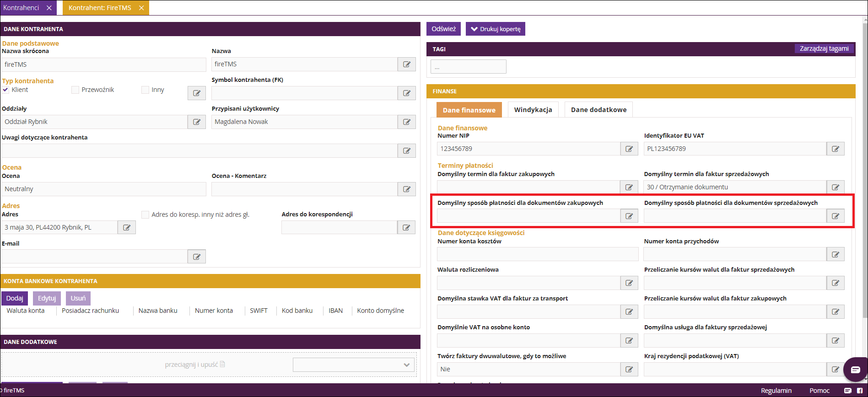Click edit icon for Symbol kontrahenta (FK)
The width and height of the screenshot is (868, 397).
coord(406,93)
